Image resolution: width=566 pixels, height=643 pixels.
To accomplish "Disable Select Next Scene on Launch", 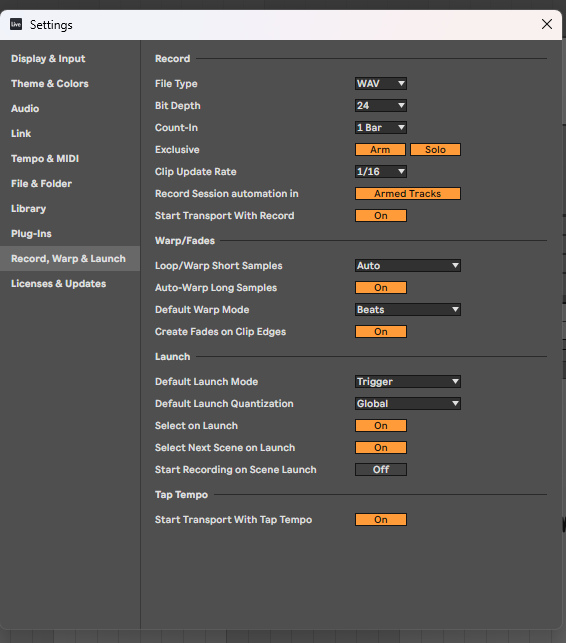I will point(381,448).
